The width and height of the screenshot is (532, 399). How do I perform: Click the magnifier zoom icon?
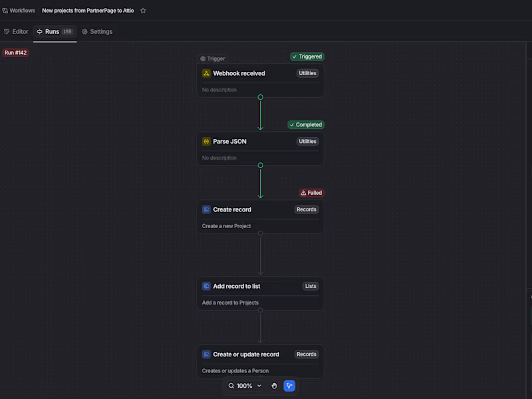click(231, 386)
